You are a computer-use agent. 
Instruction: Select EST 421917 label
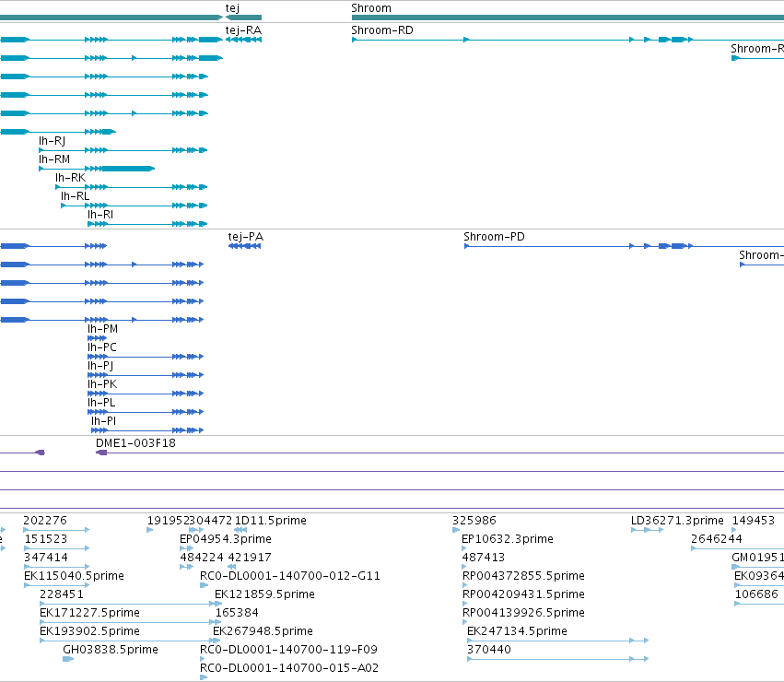tap(249, 558)
